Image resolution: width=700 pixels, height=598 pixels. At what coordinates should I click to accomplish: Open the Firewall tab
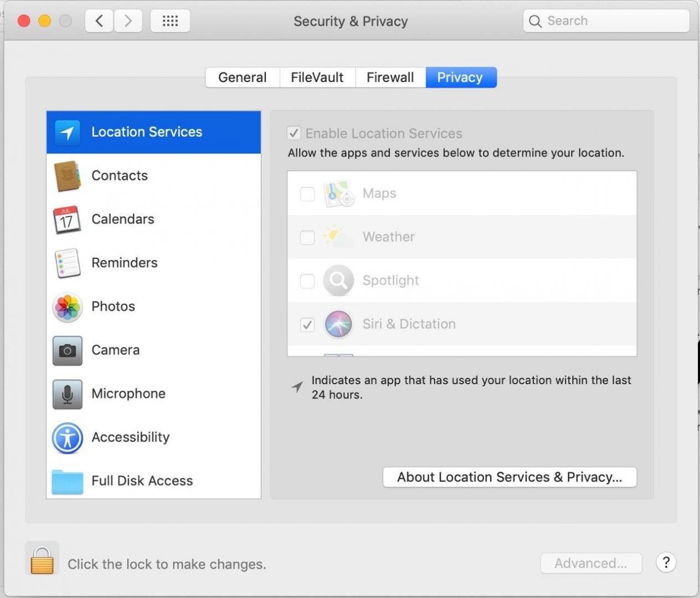390,78
